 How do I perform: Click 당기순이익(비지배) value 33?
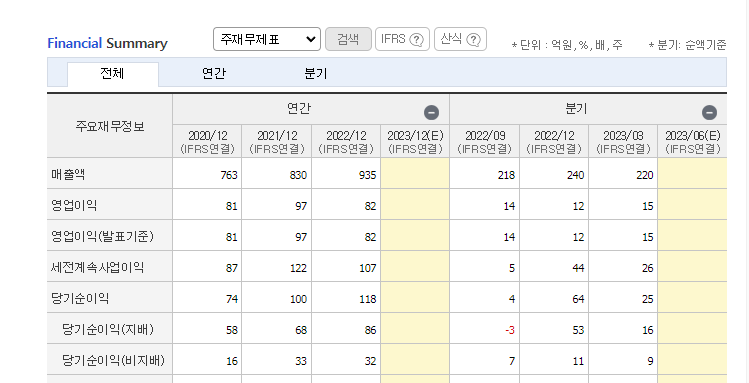pos(301,362)
